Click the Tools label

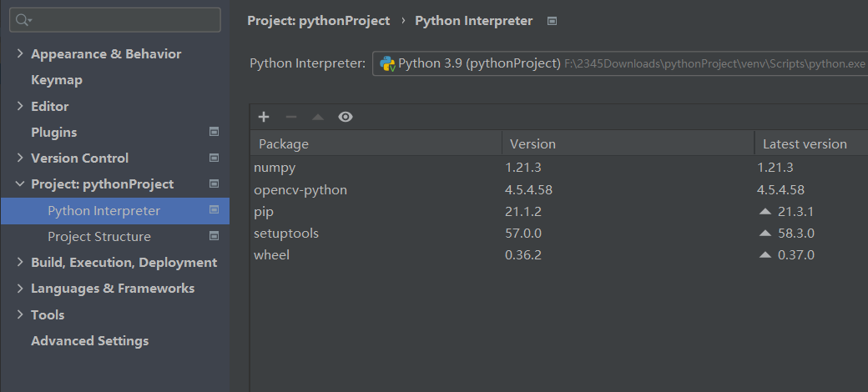coord(48,314)
